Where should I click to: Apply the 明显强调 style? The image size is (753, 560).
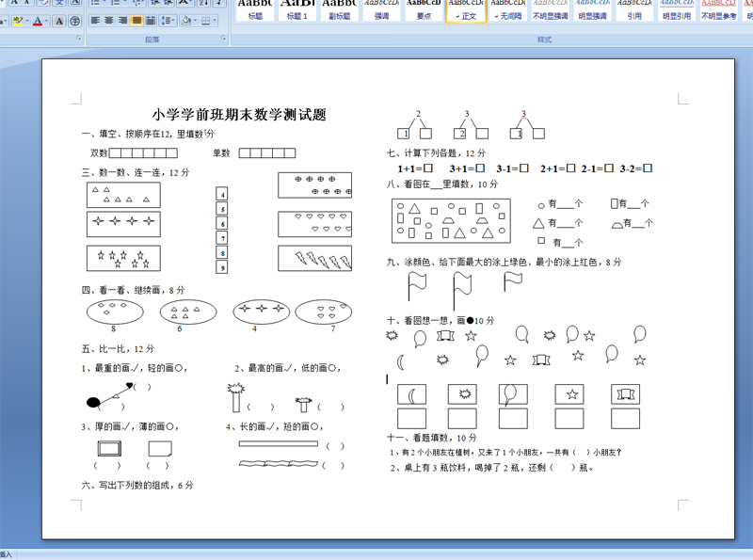[x=592, y=10]
